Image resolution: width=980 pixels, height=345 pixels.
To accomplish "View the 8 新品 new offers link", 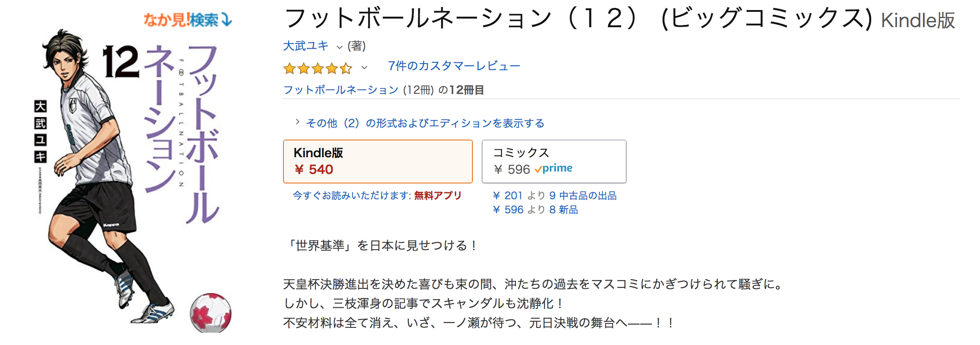I will (563, 210).
